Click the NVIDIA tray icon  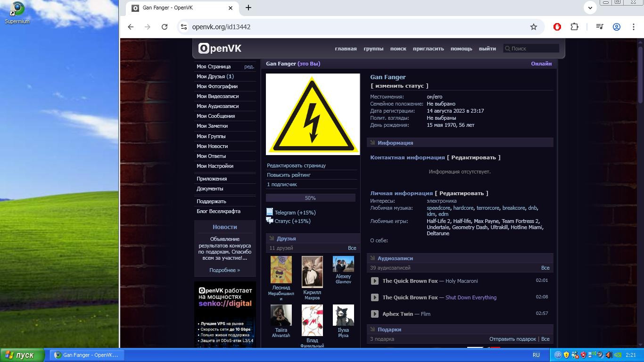tap(618, 355)
